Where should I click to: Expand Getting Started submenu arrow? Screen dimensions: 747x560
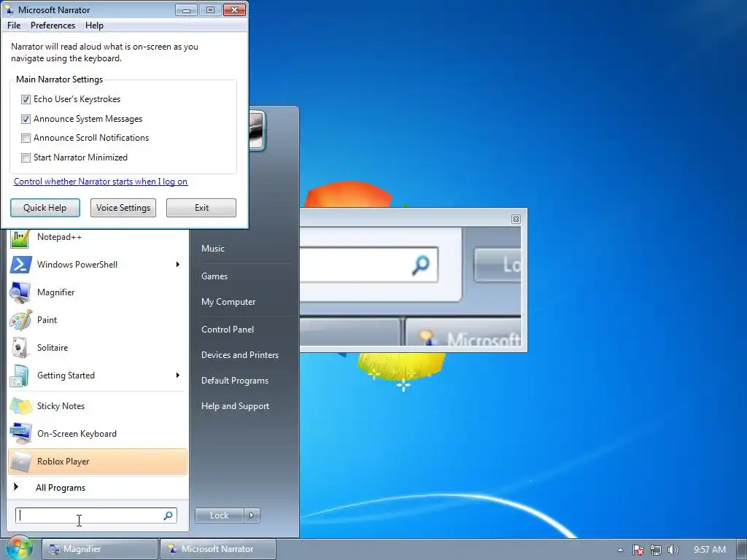[178, 376]
